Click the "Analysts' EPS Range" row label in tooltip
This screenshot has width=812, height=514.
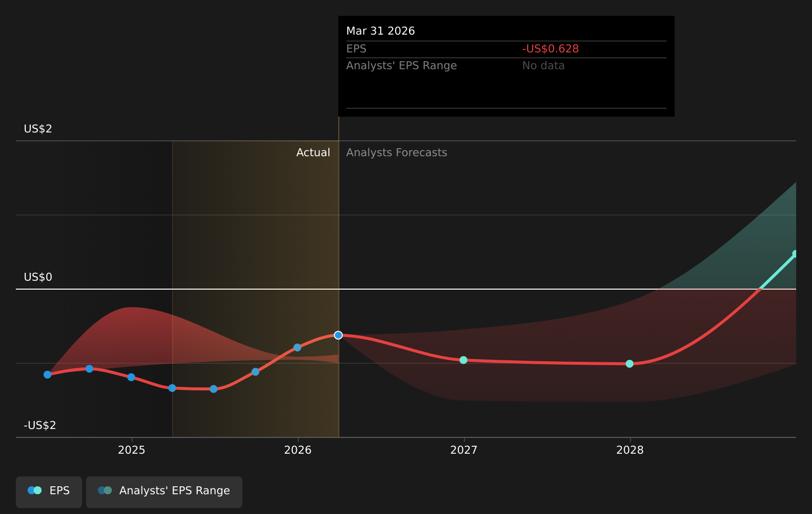(402, 66)
